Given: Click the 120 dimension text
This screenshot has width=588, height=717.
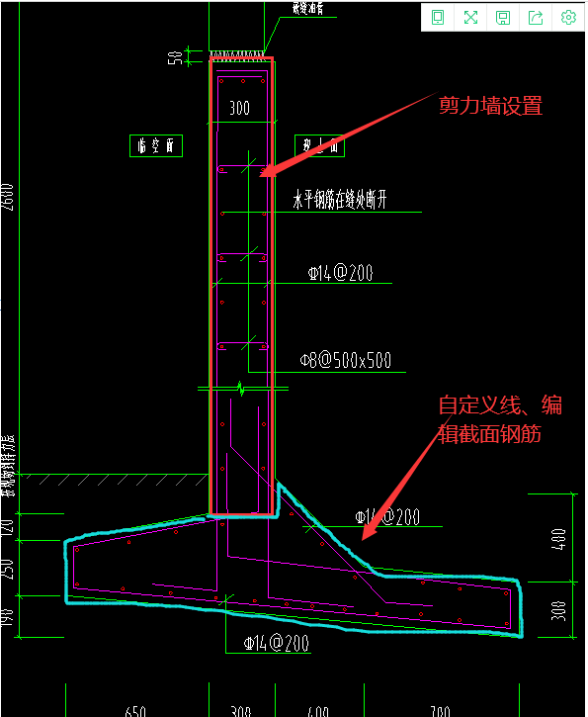Looking at the screenshot, I should click(x=8, y=528).
